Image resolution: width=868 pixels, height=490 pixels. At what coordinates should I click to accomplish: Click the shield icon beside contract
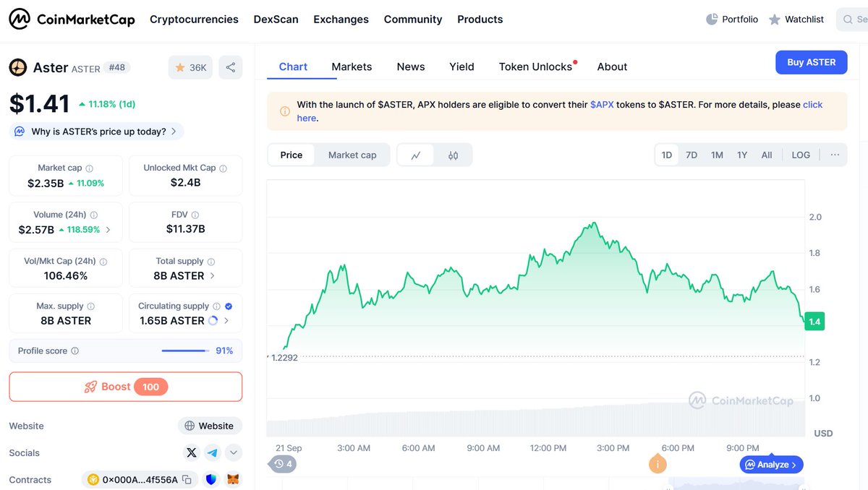(x=211, y=479)
